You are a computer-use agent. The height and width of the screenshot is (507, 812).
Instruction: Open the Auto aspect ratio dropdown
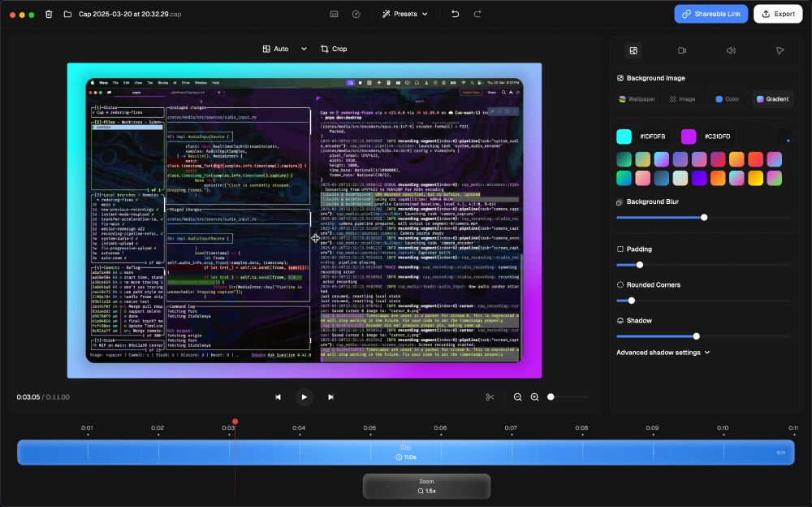[x=284, y=49]
